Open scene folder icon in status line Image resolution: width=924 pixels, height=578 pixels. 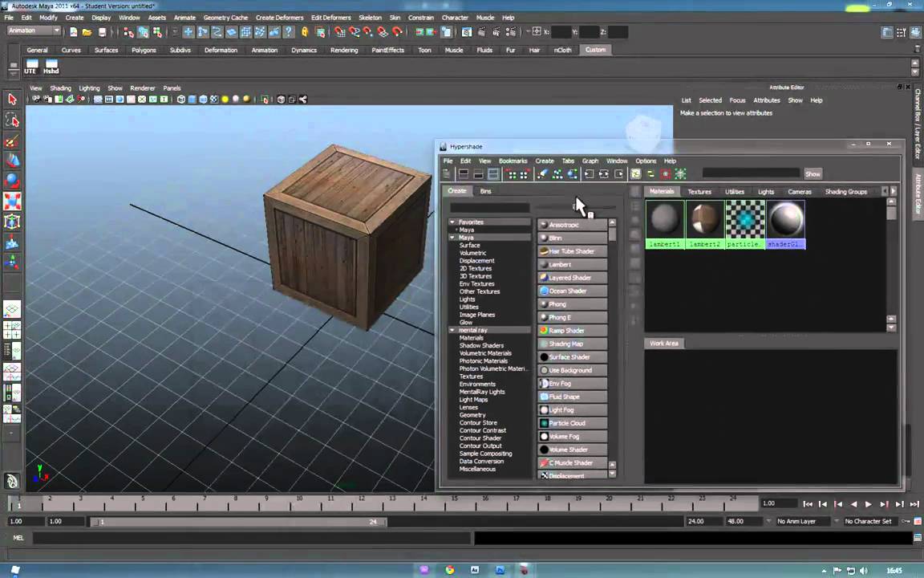click(87, 32)
